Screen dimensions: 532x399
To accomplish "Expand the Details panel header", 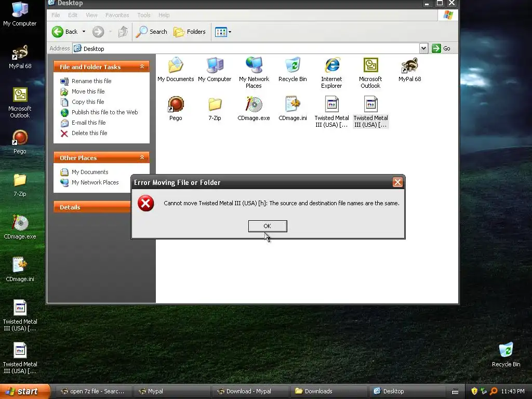I will 92,207.
